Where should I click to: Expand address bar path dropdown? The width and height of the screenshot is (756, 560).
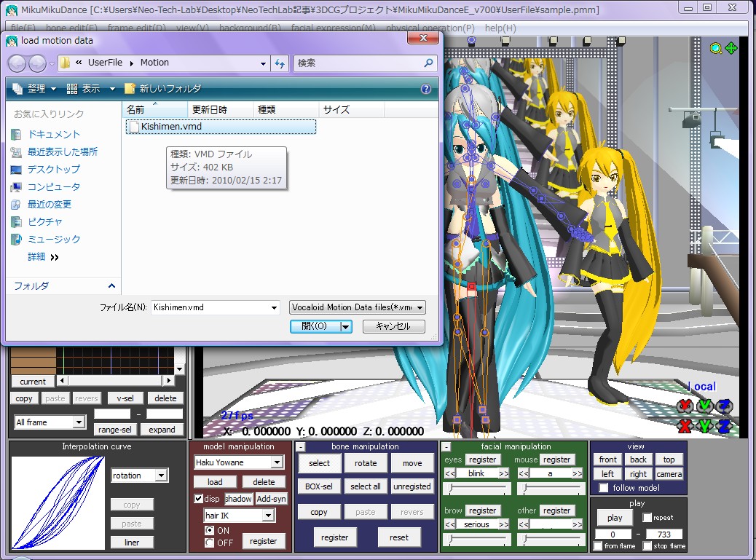tap(263, 63)
